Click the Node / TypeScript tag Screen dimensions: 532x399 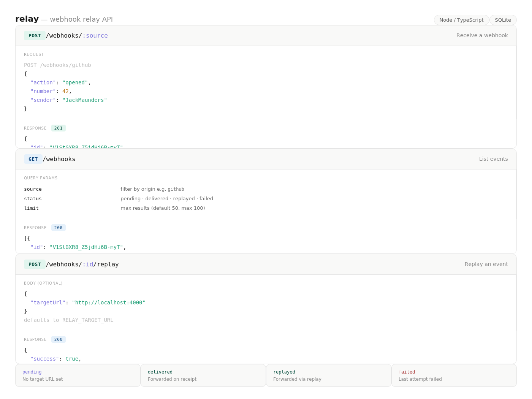461,20
